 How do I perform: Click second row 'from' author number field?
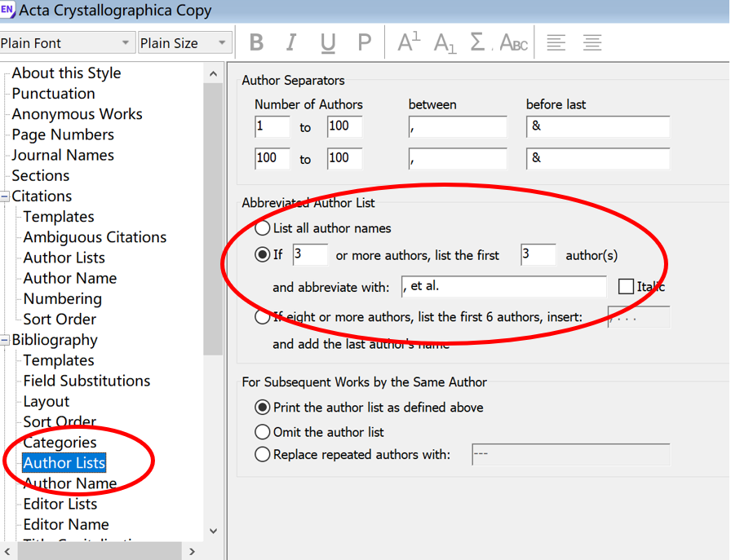coord(272,158)
